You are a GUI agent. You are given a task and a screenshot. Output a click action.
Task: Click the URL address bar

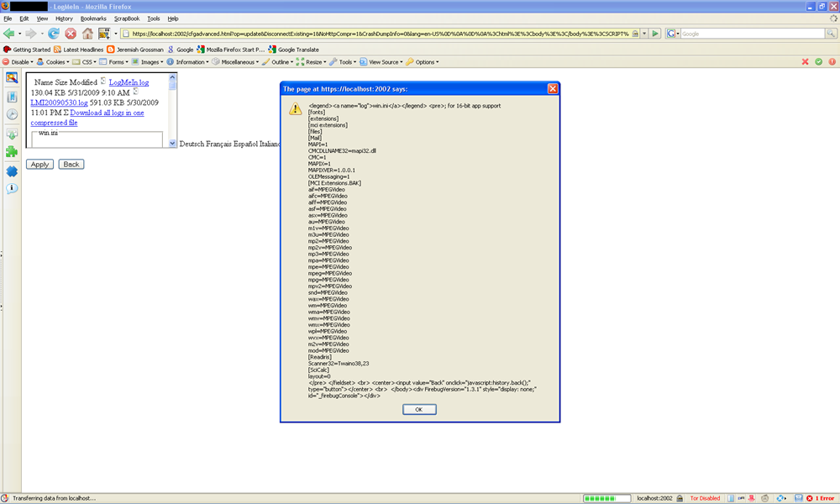pos(381,34)
